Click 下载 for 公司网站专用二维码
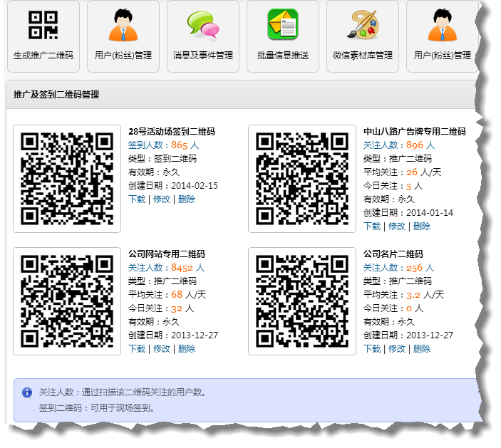The width and height of the screenshot is (501, 448). click(x=137, y=349)
